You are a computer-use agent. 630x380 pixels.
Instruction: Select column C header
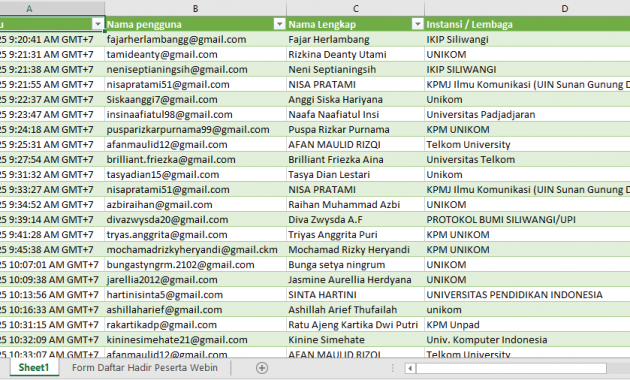point(356,8)
